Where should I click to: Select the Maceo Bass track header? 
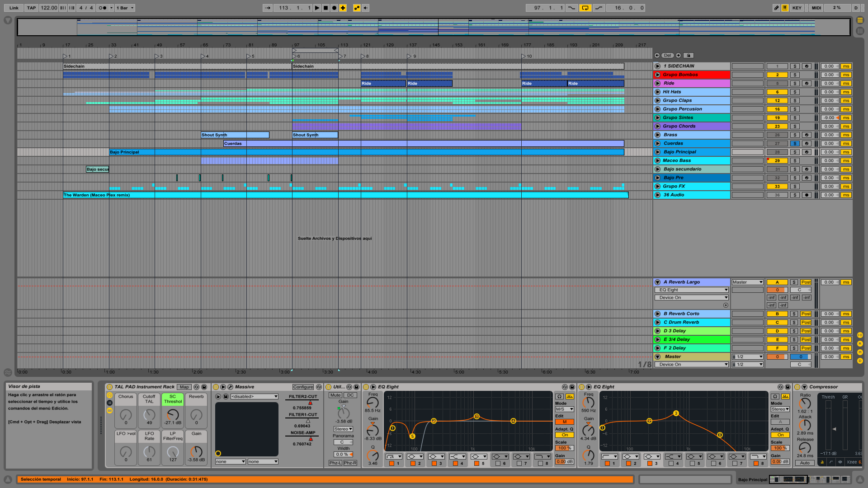tap(692, 160)
